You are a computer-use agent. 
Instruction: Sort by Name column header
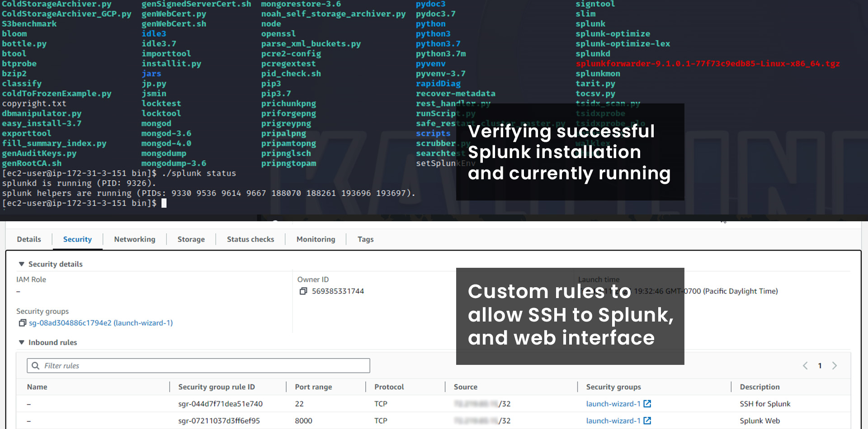click(37, 387)
